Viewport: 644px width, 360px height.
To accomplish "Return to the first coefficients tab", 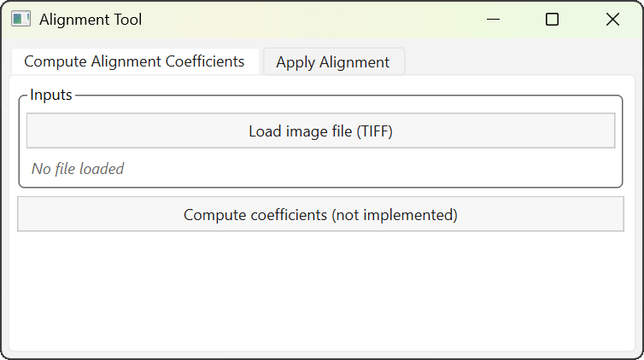I will tap(134, 61).
